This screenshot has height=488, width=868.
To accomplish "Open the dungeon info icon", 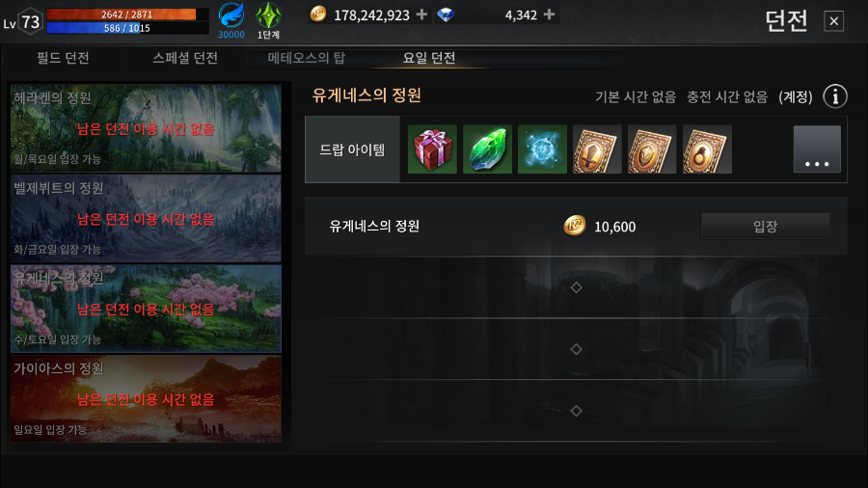I will (835, 96).
